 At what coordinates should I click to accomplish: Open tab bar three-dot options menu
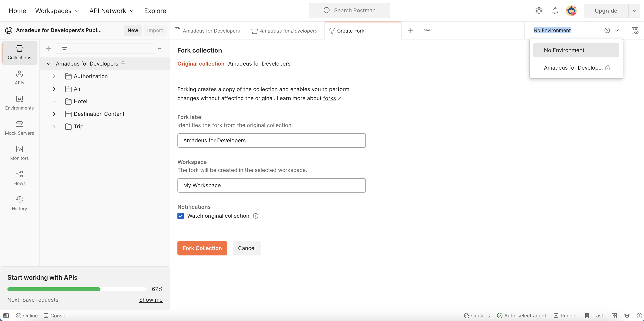[x=427, y=31]
